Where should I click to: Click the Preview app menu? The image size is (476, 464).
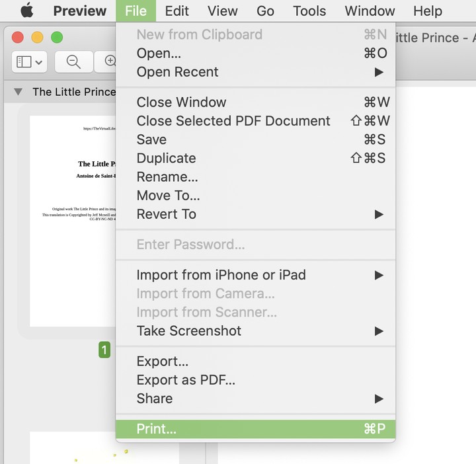pyautogui.click(x=79, y=11)
